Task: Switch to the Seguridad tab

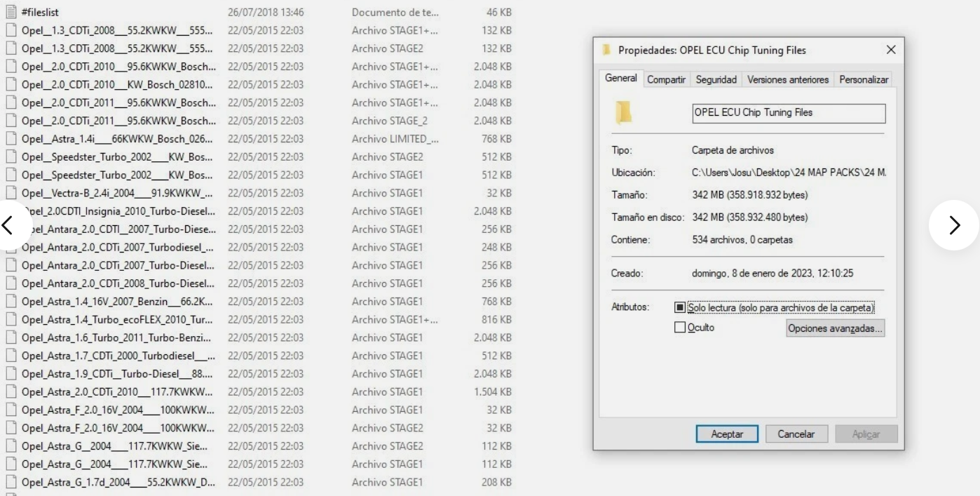Action: (x=716, y=79)
